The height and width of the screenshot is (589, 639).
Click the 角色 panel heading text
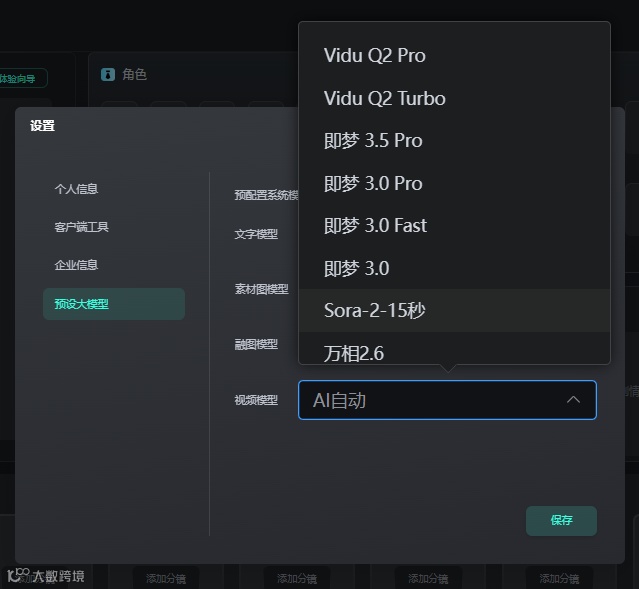(134, 74)
